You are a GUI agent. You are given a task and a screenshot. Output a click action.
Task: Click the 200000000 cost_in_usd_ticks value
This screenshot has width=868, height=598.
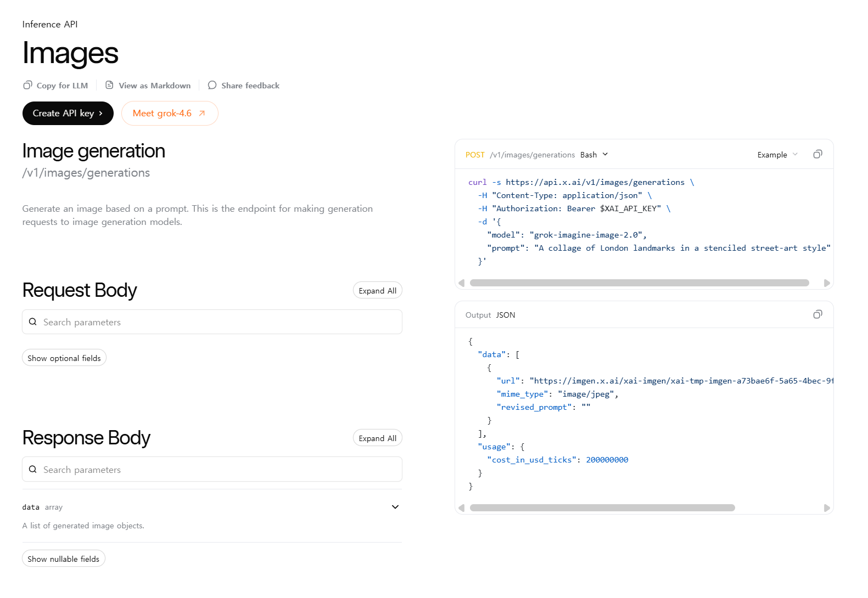pyautogui.click(x=607, y=460)
